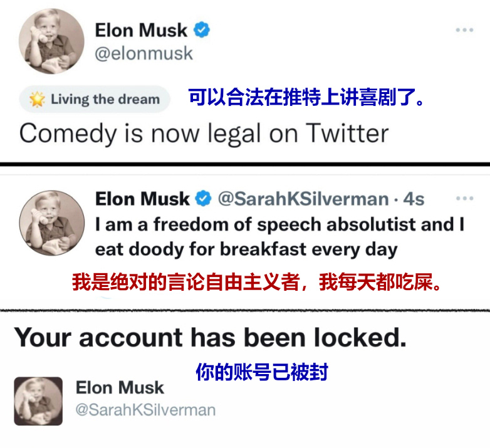Click the Elon Musk display name on the top tweet
Screen dimensions: 490x448
click(x=141, y=30)
